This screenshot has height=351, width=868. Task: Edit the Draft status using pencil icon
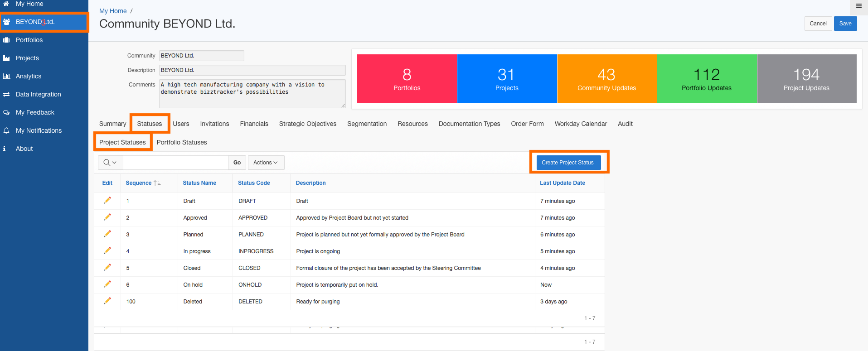click(x=107, y=200)
